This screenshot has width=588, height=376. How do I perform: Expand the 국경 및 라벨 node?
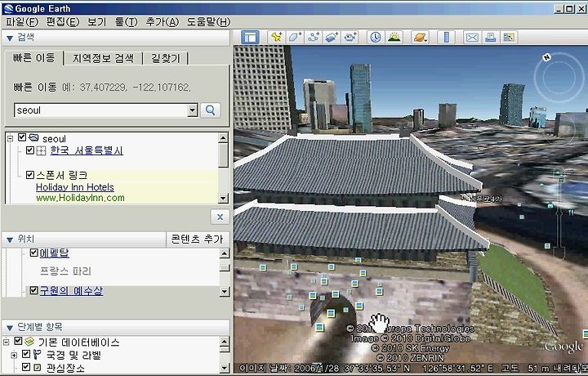point(14,355)
